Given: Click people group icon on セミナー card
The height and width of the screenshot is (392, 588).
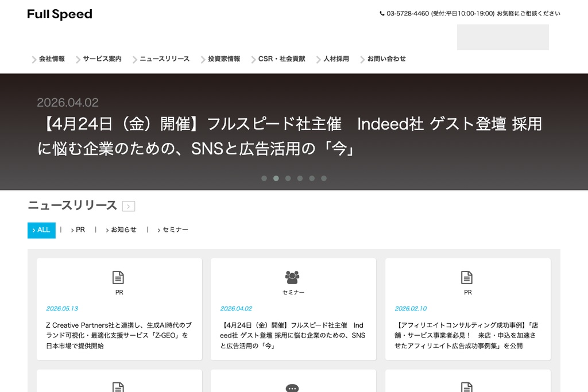Looking at the screenshot, I should coord(292,277).
